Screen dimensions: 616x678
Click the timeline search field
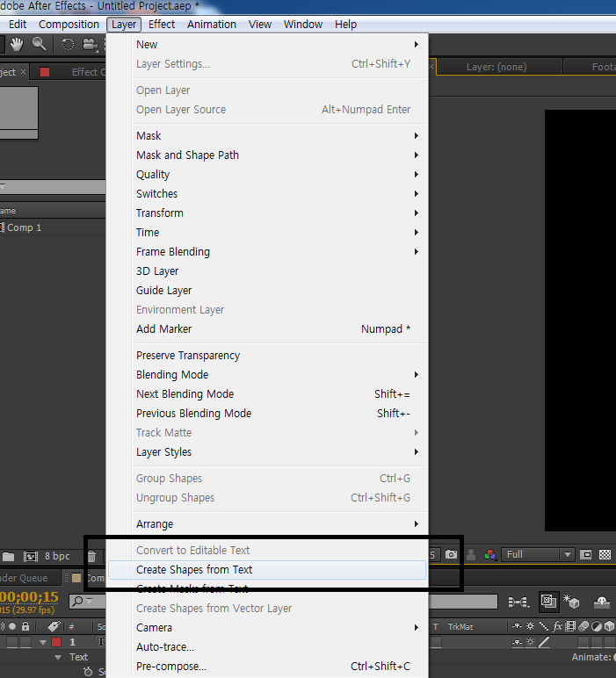click(87, 601)
